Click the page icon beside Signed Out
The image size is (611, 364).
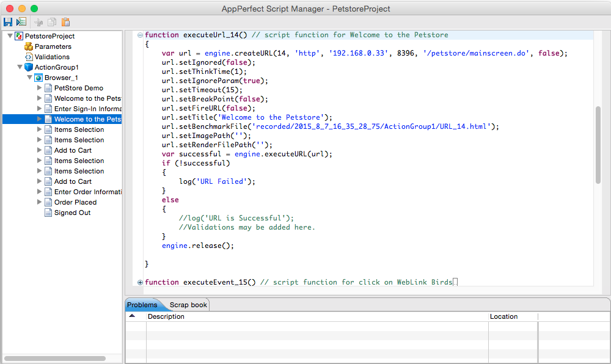48,213
